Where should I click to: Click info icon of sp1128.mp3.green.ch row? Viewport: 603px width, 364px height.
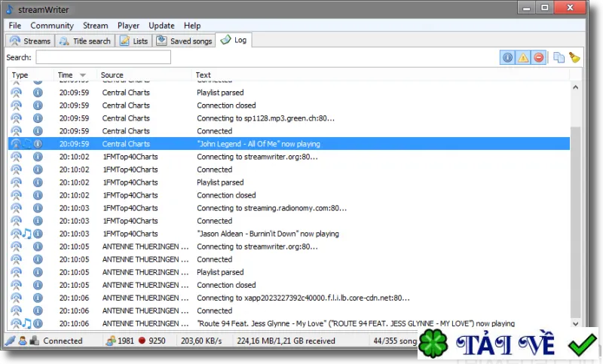pos(38,118)
